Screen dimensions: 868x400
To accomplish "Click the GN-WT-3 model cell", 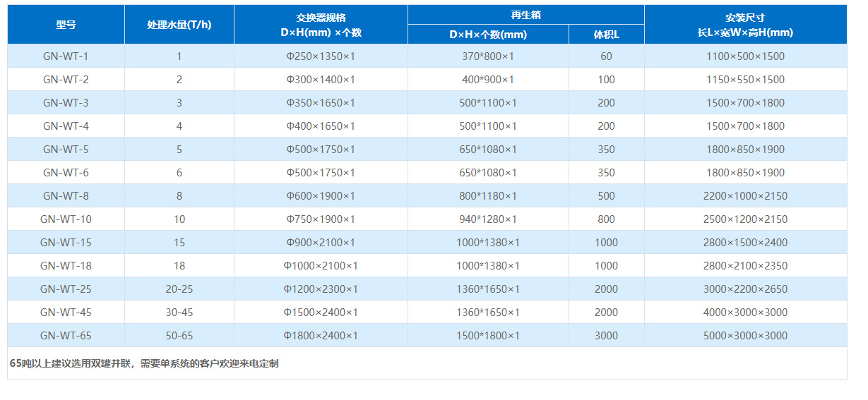I will (x=66, y=103).
